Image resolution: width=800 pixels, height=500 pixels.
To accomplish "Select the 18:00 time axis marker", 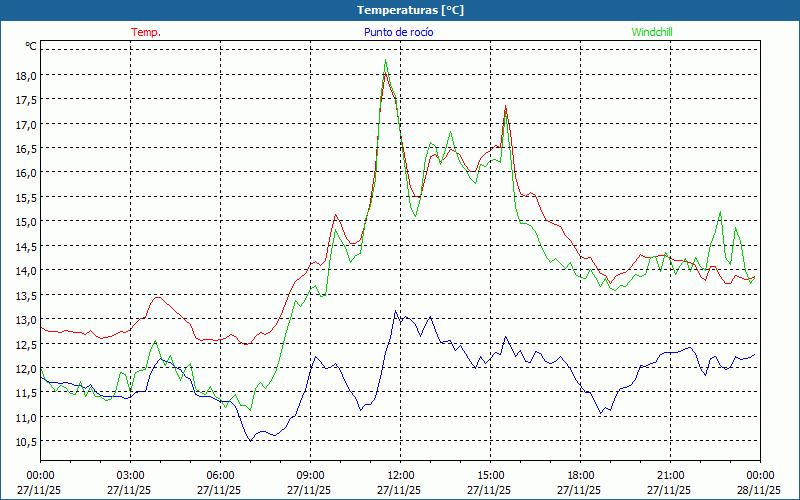I will pos(580,474).
